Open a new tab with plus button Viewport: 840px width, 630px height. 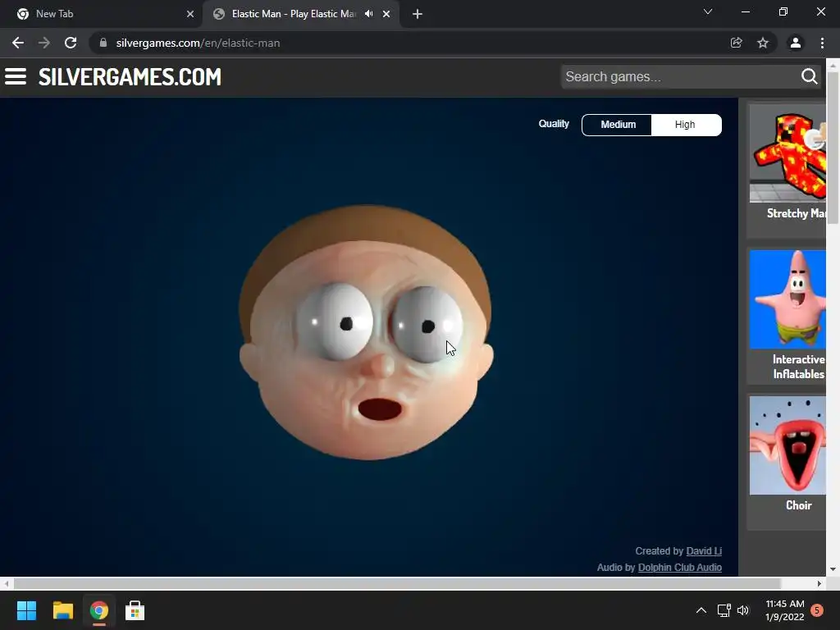(418, 14)
